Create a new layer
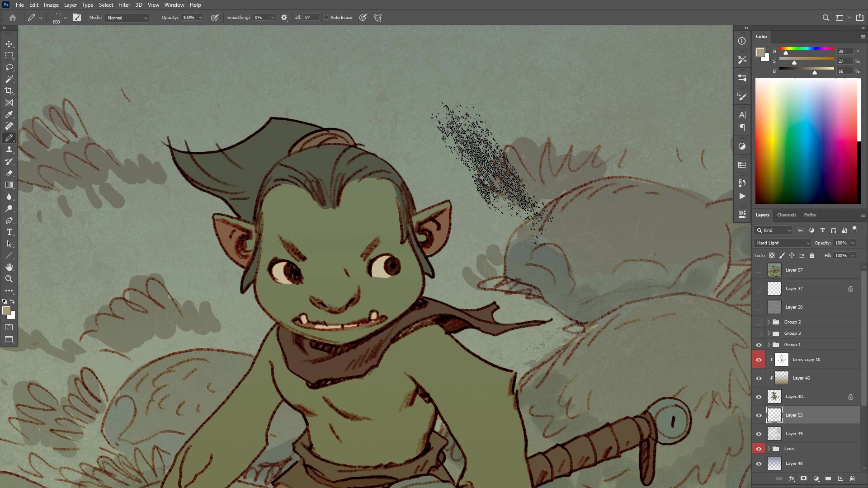The image size is (868, 488). pyautogui.click(x=840, y=479)
